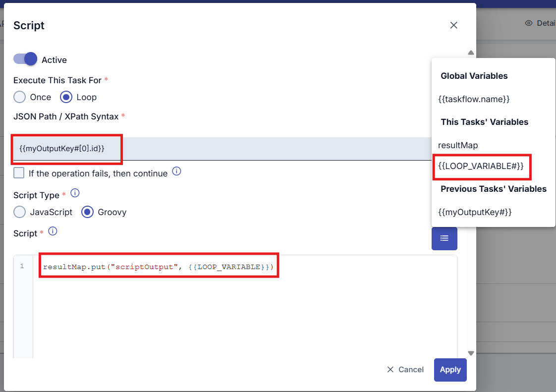
Task: Select the Loop radio option
Action: click(66, 97)
